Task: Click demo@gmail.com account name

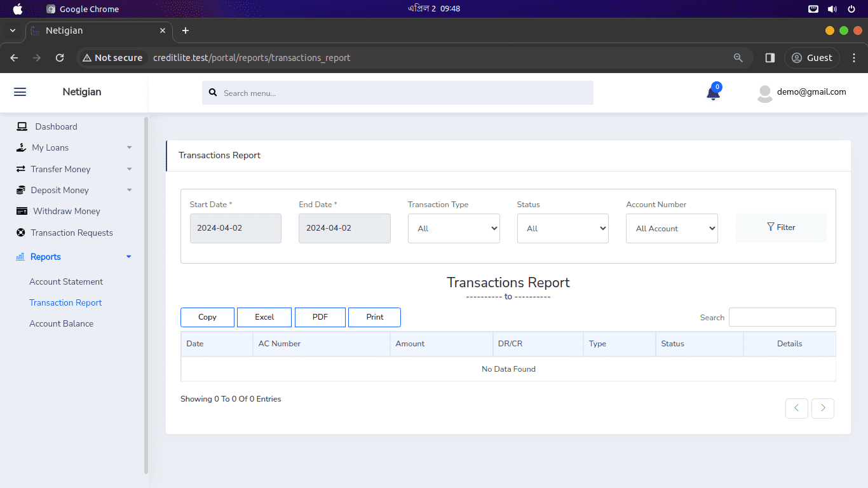Action: point(811,91)
